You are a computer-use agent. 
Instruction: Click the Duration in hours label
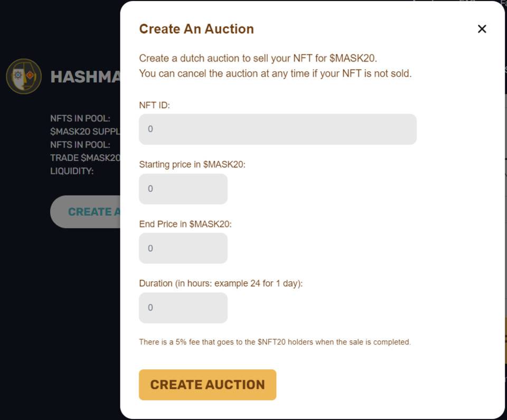click(221, 283)
